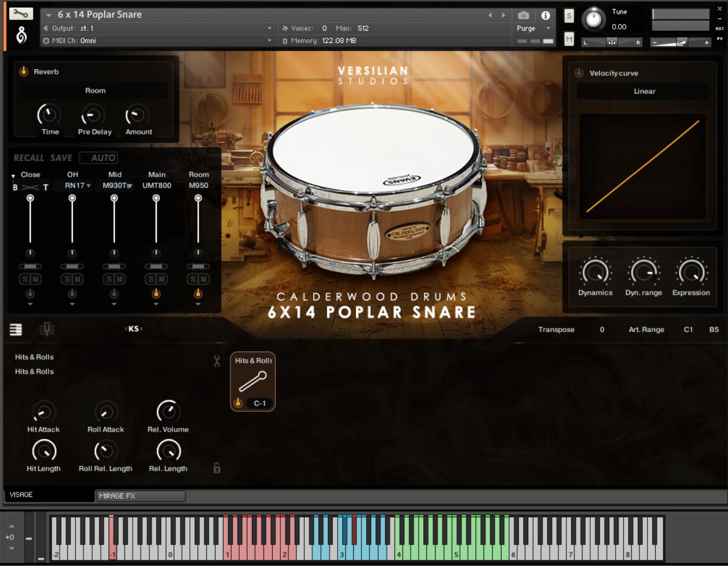The image size is (728, 566).
Task: Click the pan center icon under Tune
Action: click(x=612, y=42)
